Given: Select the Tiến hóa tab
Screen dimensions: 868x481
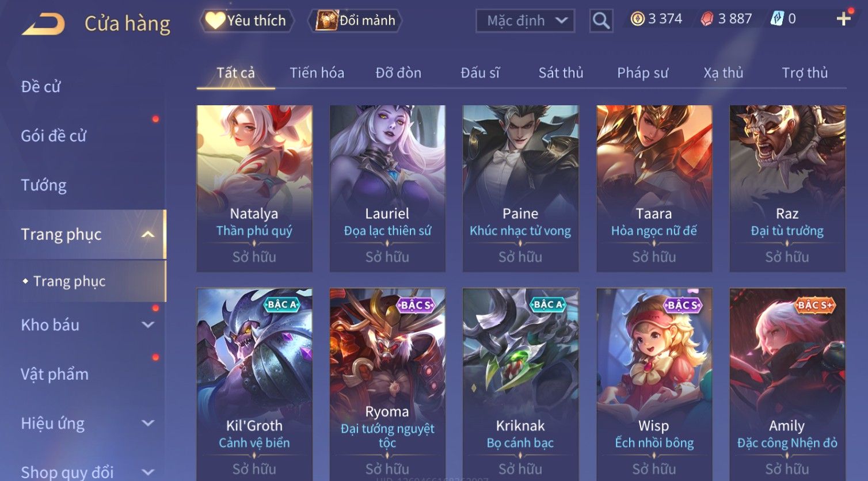Looking at the screenshot, I should click(x=317, y=73).
